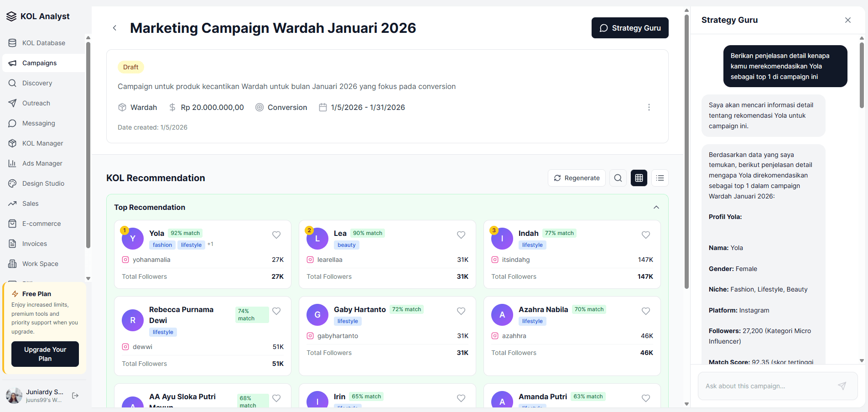Click the Design Studio palette icon
Screen dimensions: 868x412
[x=12, y=183]
